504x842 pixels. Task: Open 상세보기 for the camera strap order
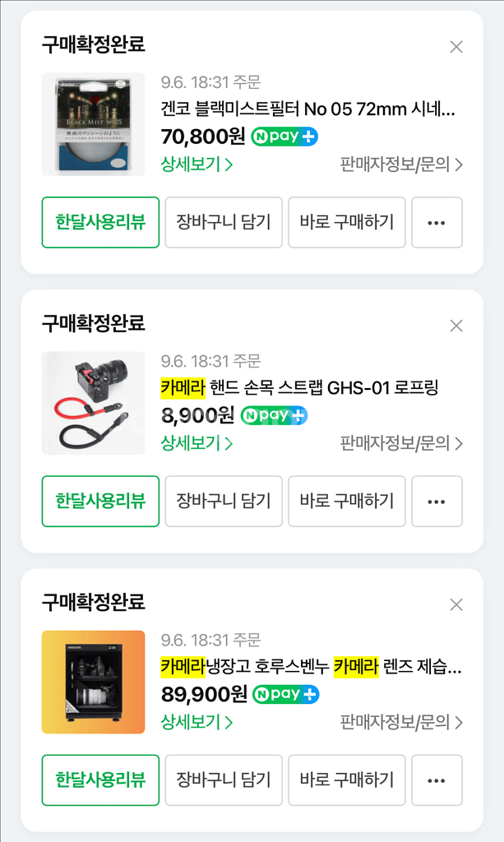coord(197,443)
